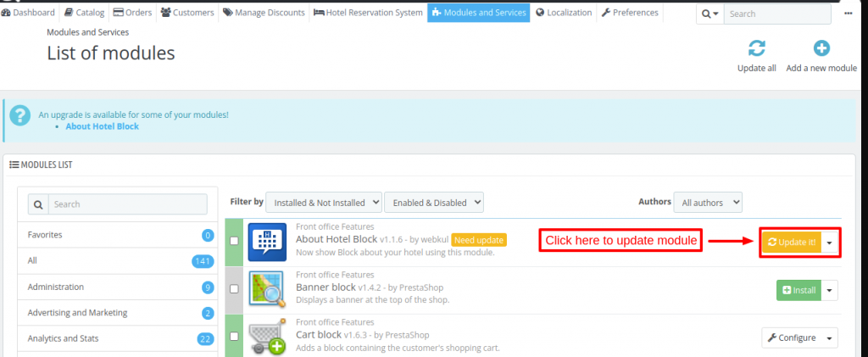Image resolution: width=868 pixels, height=357 pixels.
Task: Expand the arrow next to the Configure button
Action: 829,337
